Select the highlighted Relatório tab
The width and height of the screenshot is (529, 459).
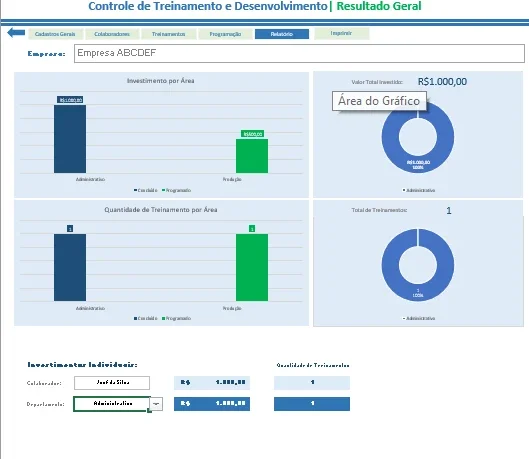pos(282,34)
